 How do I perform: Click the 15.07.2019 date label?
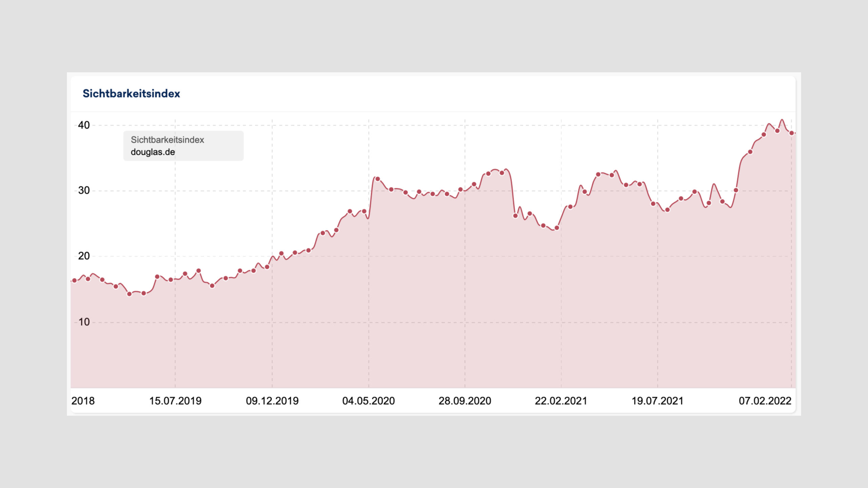click(x=175, y=401)
